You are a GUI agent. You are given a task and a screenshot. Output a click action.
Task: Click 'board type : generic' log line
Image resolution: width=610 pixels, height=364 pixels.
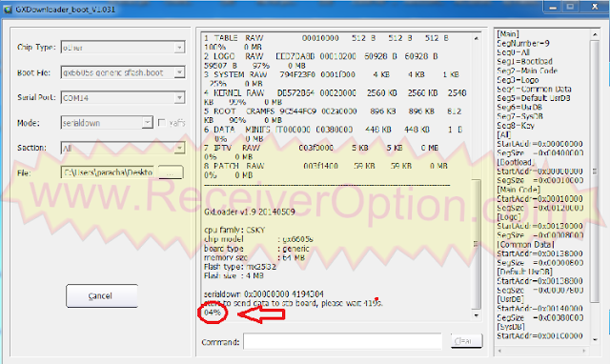click(x=256, y=249)
